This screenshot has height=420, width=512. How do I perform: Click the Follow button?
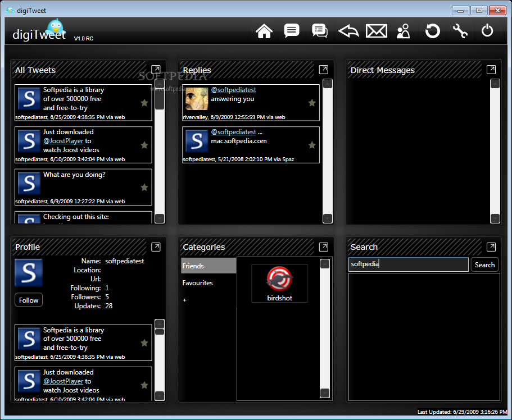29,300
